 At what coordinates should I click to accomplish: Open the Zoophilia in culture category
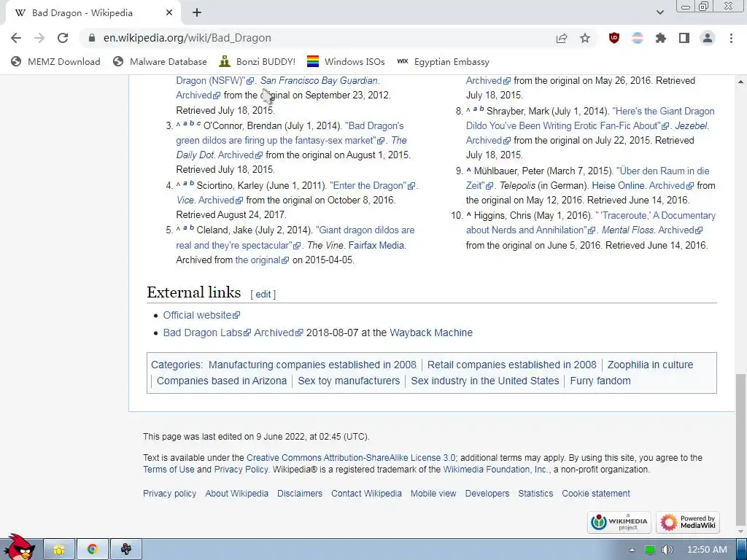(x=650, y=365)
